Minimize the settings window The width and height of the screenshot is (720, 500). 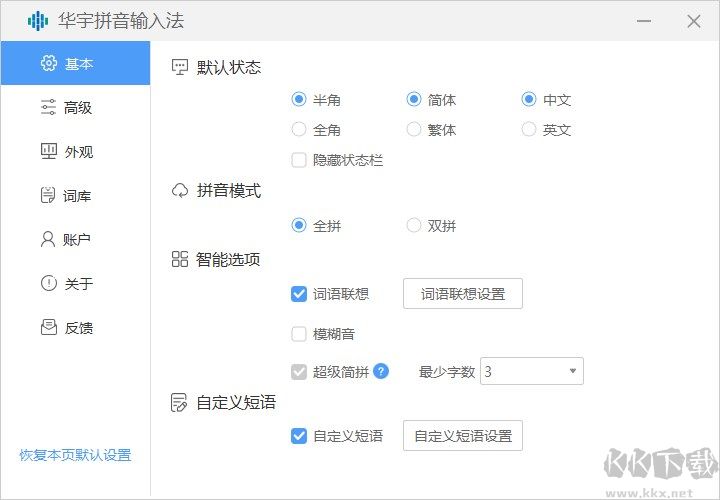coord(644,21)
